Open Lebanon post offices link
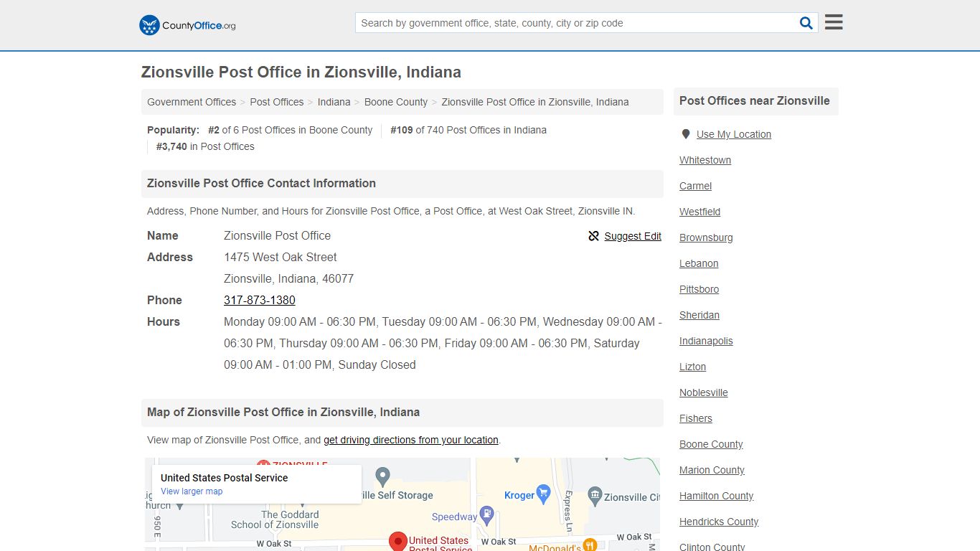This screenshot has width=980, height=551. 699,263
